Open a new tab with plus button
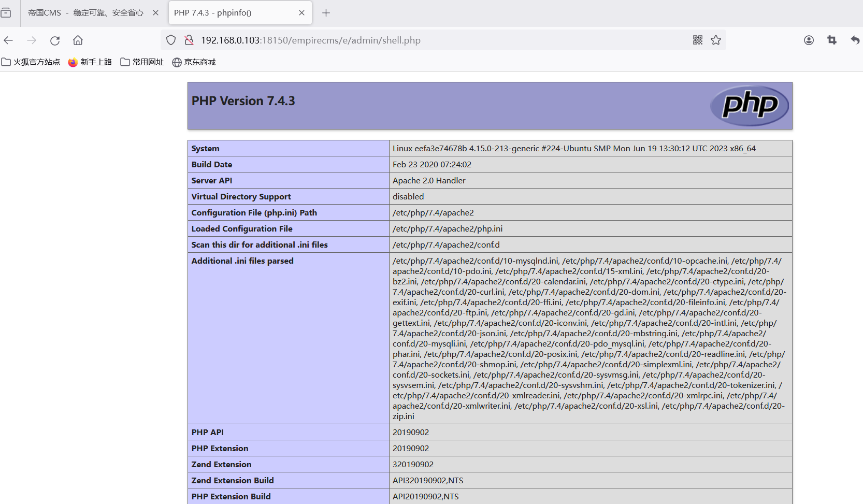863x504 pixels. tap(326, 13)
